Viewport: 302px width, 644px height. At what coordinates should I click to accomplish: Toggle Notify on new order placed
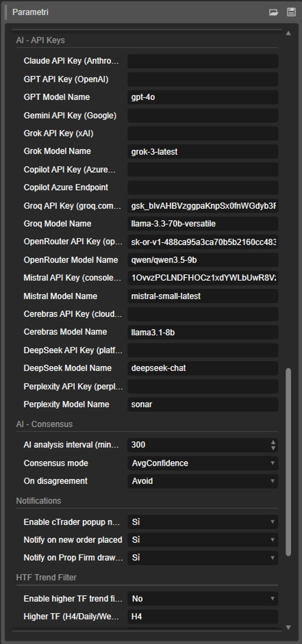point(202,540)
